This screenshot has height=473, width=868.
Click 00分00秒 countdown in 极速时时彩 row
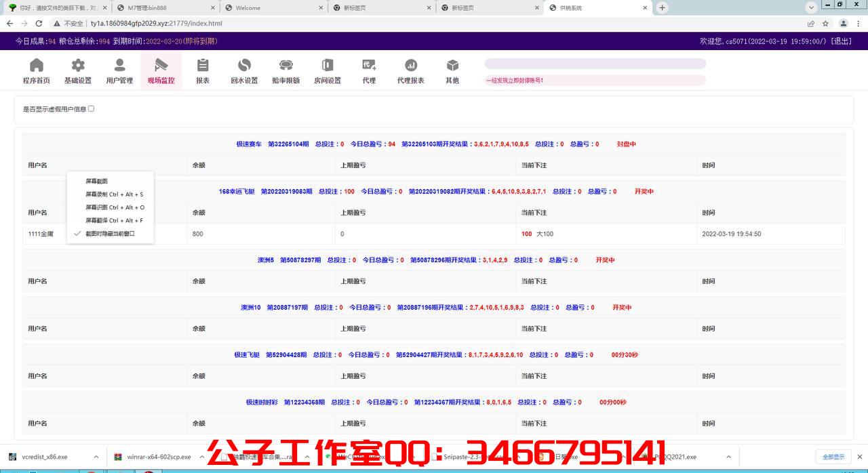point(612,403)
